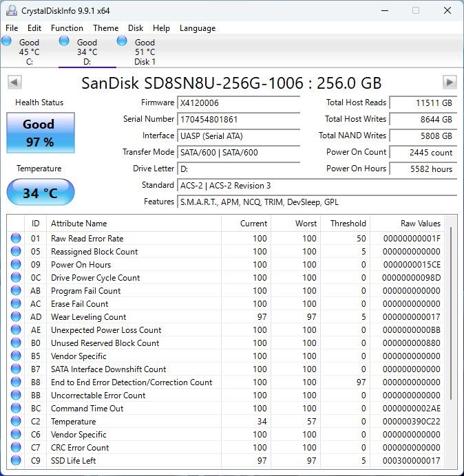Click the Standard field ACS-2 Revision 3
Image resolution: width=464 pixels, height=476 pixels.
click(x=317, y=185)
